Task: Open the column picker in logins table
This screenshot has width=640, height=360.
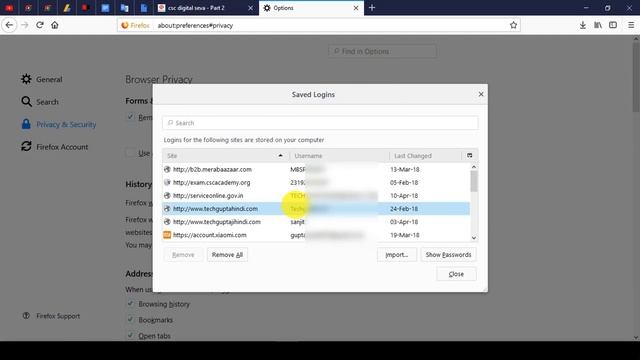Action: point(469,156)
